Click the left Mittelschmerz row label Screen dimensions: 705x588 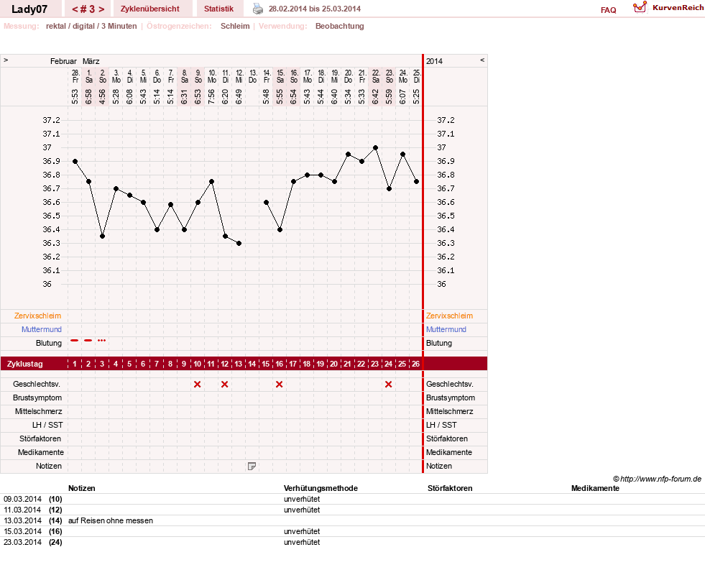39,412
